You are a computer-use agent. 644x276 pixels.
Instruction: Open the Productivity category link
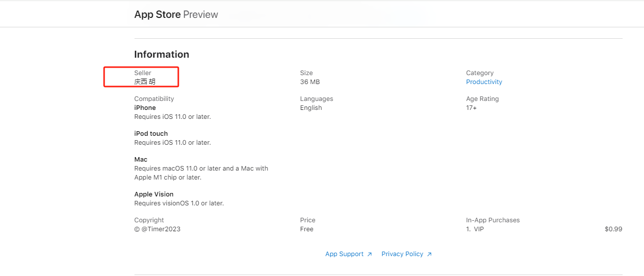(x=484, y=82)
